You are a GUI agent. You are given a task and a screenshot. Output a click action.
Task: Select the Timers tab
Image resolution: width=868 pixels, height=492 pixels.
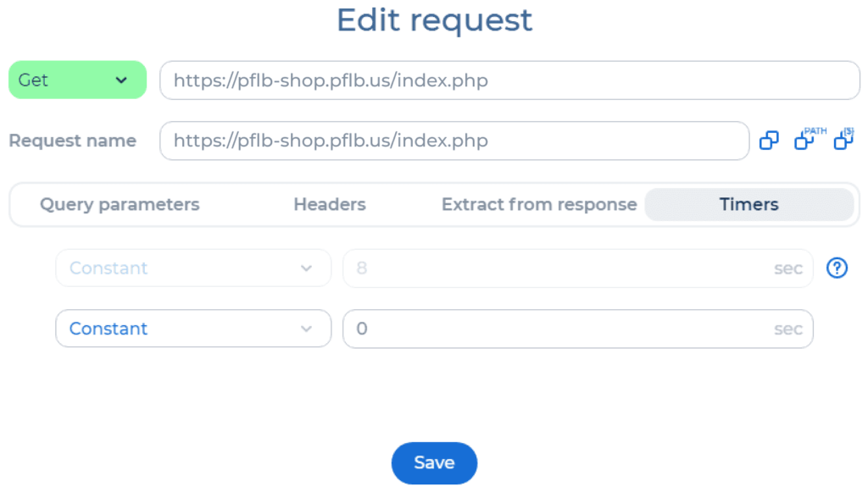tap(749, 205)
